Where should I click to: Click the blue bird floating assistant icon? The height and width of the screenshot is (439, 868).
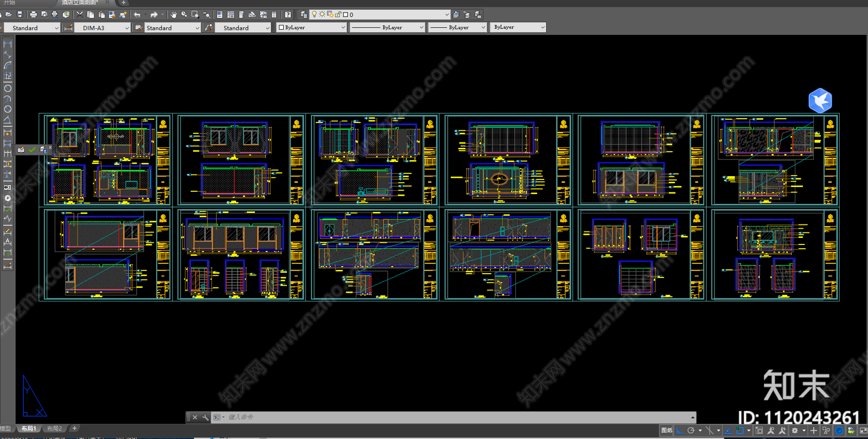point(820,101)
